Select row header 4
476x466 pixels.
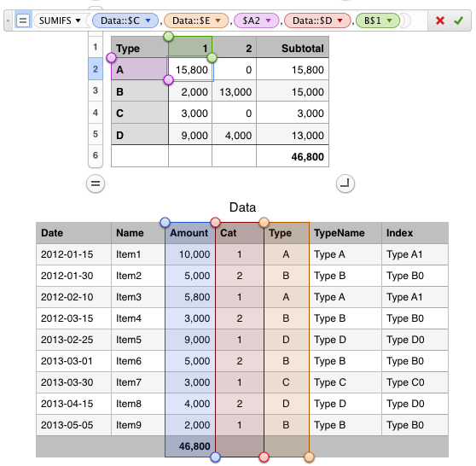[96, 113]
